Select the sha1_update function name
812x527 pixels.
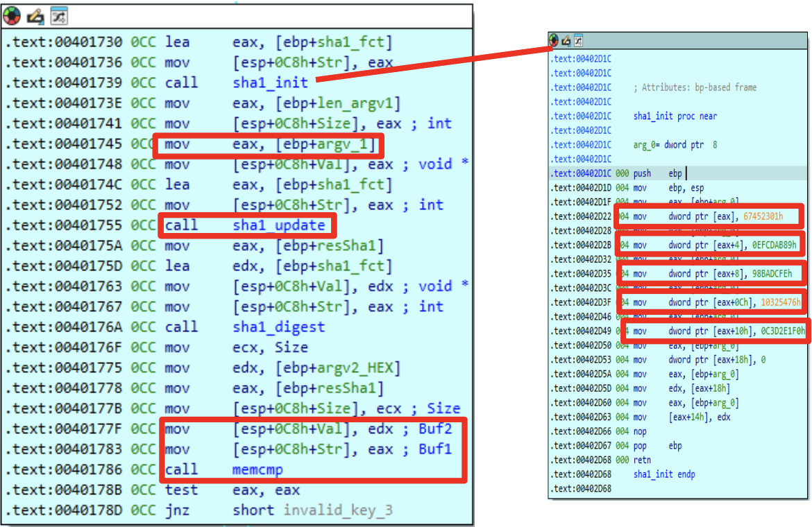[x=278, y=225]
